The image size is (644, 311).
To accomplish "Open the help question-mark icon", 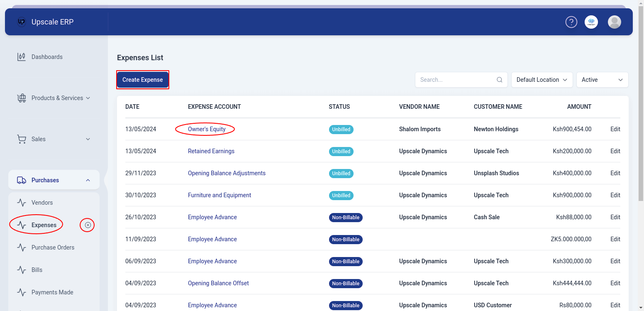I will (x=571, y=22).
